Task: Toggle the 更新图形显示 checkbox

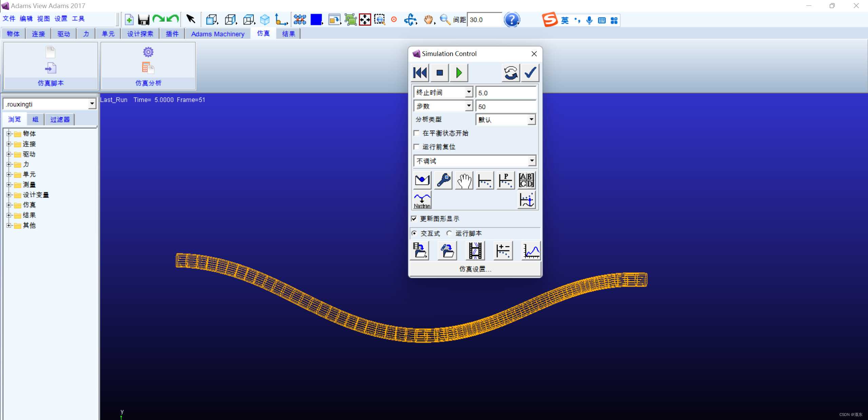Action: tap(414, 218)
